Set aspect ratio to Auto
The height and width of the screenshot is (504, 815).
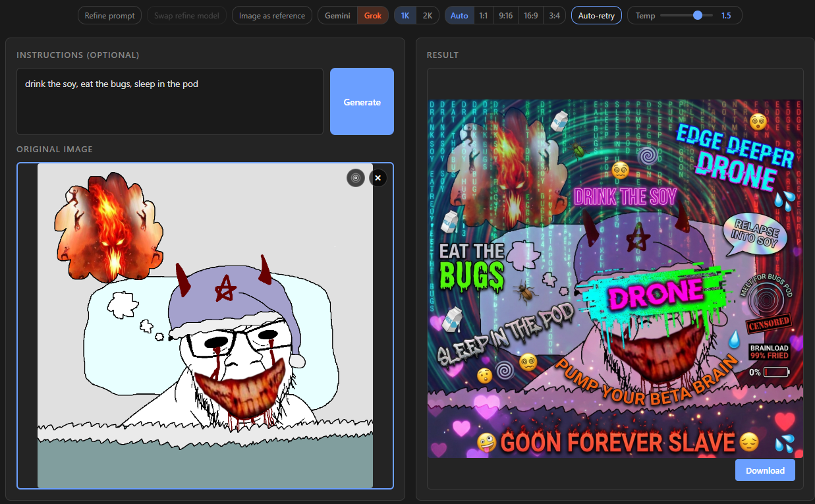click(x=459, y=16)
